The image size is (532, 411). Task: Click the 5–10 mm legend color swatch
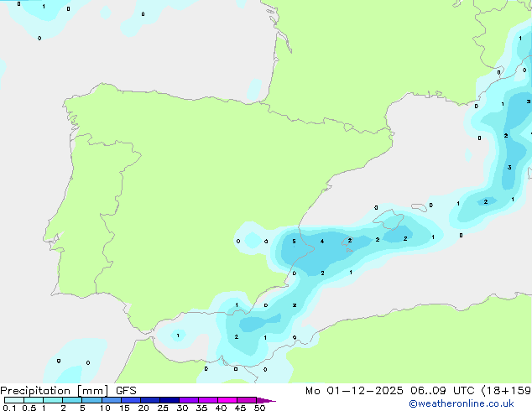91,400
